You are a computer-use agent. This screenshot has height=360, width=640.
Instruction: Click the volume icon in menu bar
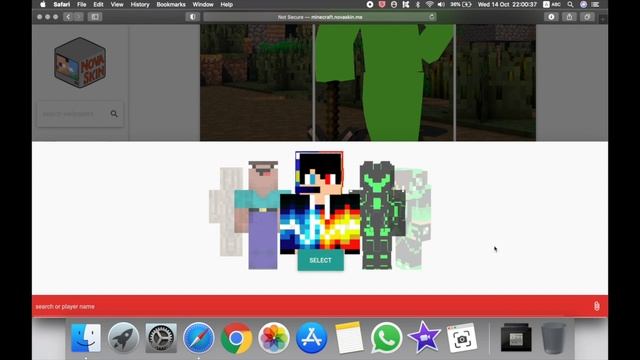441,4
